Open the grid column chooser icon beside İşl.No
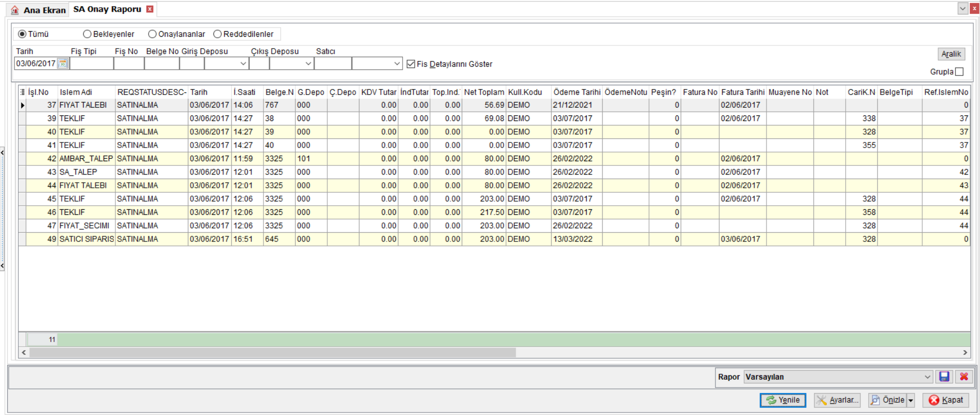The width and height of the screenshot is (980, 415). click(22, 92)
